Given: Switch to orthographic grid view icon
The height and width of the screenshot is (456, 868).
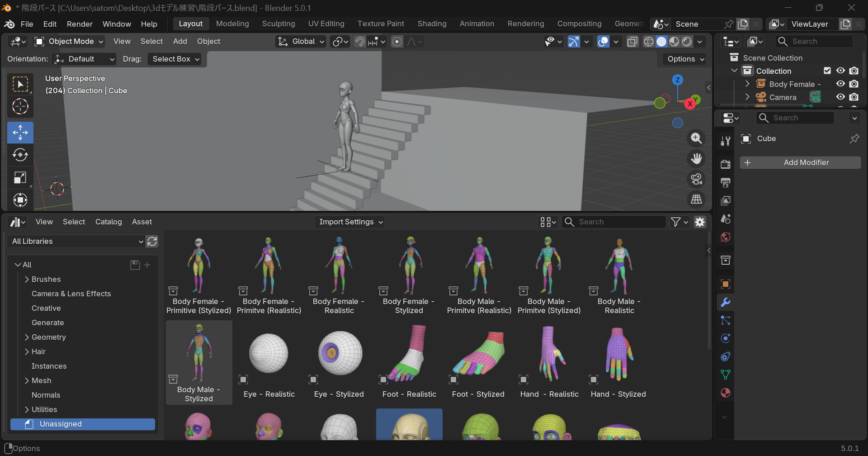Looking at the screenshot, I should click(x=696, y=199).
